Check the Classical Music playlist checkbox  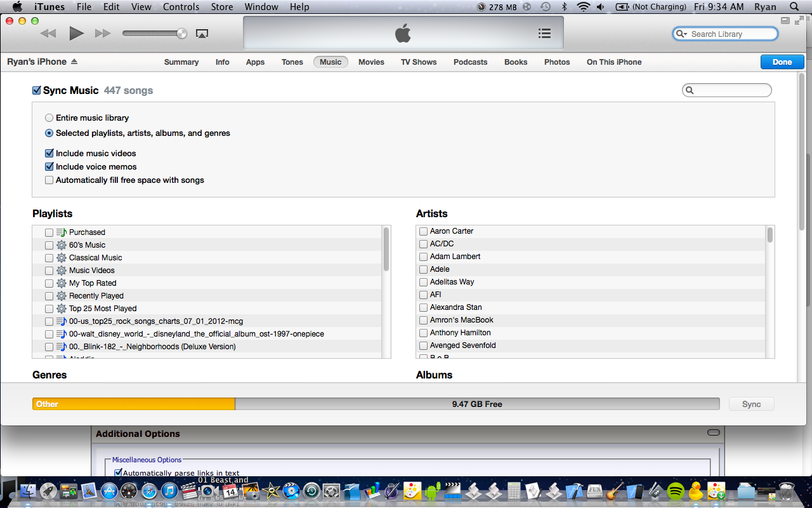[x=49, y=258]
